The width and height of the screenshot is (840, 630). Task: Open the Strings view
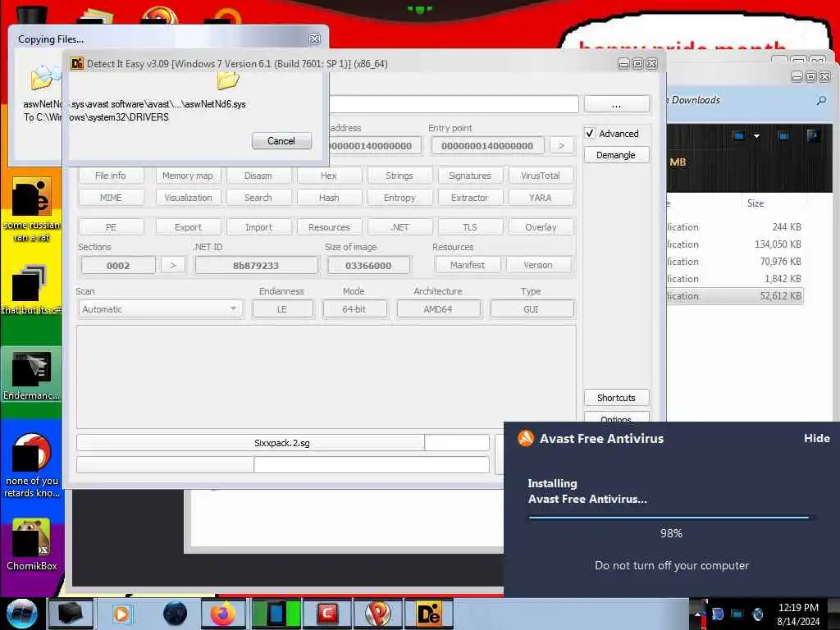[399, 176]
